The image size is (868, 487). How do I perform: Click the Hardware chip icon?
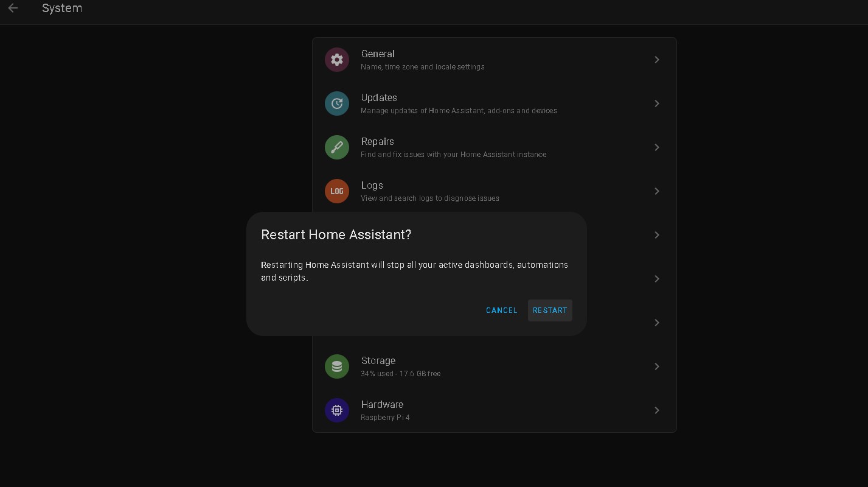tap(337, 410)
